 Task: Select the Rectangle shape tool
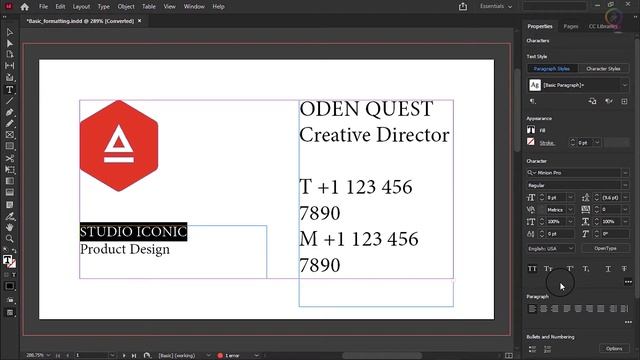[10, 146]
